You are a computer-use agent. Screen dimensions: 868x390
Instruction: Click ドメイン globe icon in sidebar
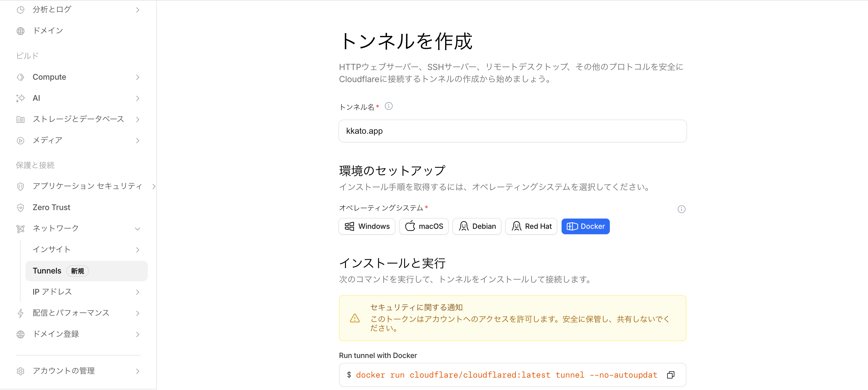tap(21, 31)
